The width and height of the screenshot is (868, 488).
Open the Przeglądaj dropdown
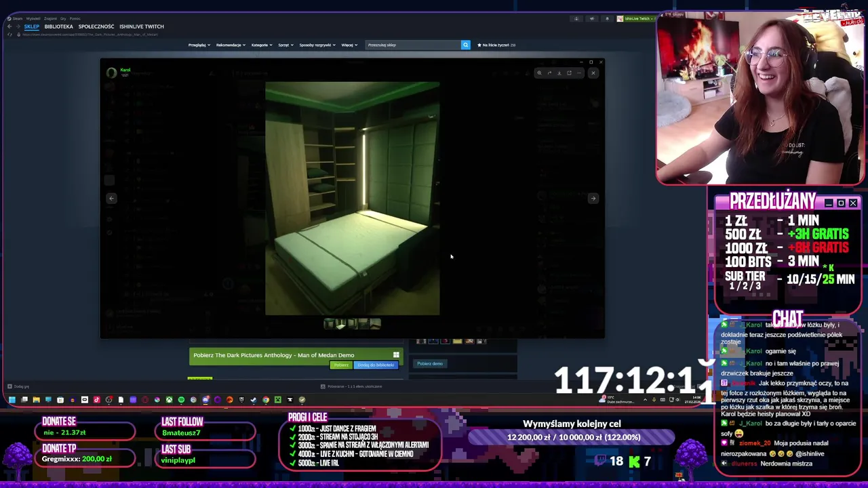[199, 45]
